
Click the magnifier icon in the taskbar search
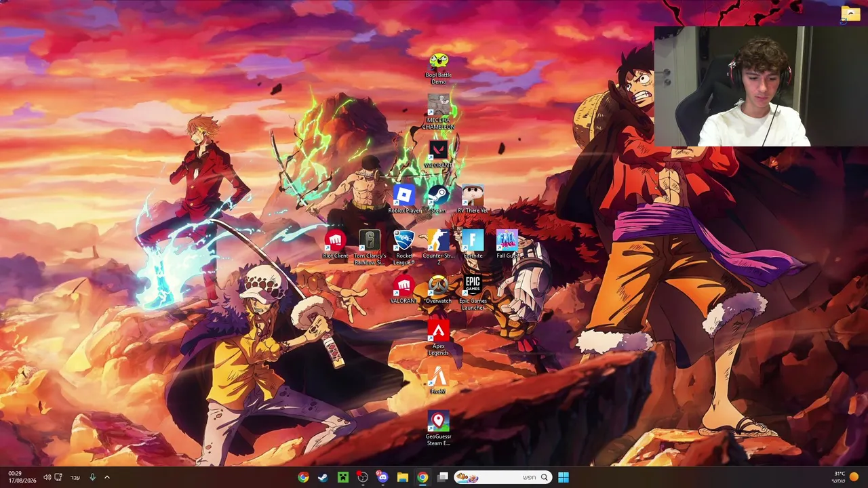(x=544, y=477)
